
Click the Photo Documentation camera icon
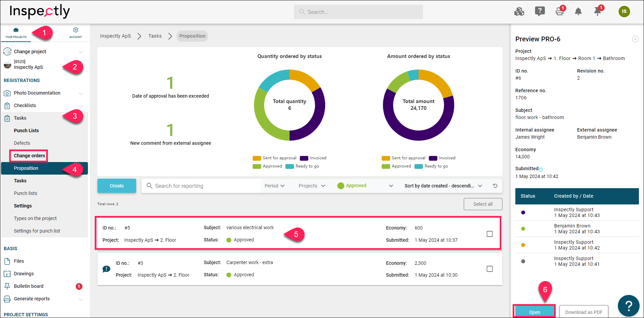pyautogui.click(x=7, y=93)
